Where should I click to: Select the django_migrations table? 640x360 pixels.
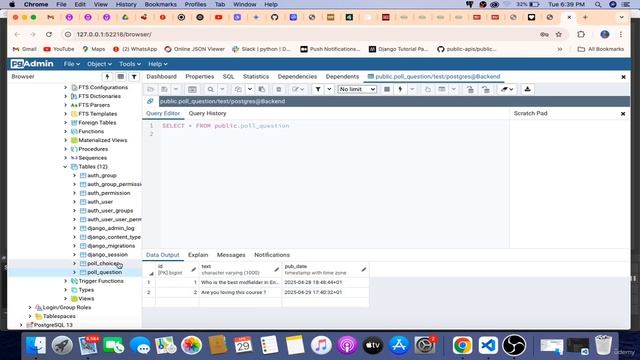[111, 246]
